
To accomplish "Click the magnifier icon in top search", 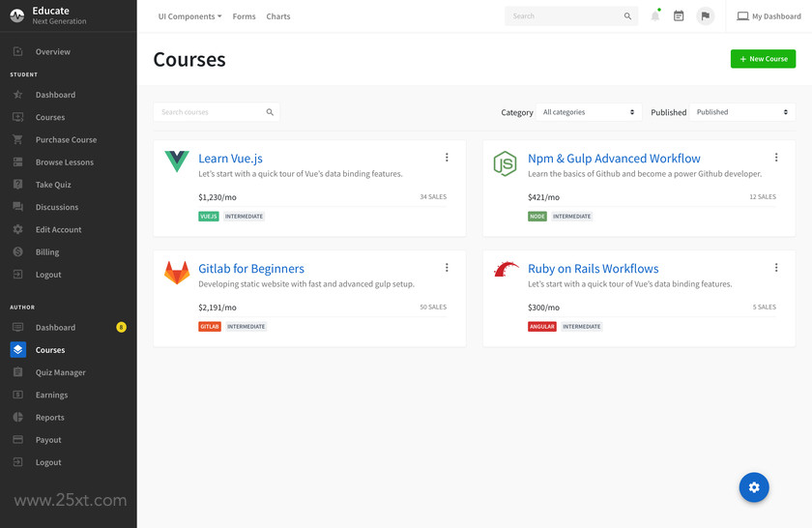I will (x=627, y=16).
